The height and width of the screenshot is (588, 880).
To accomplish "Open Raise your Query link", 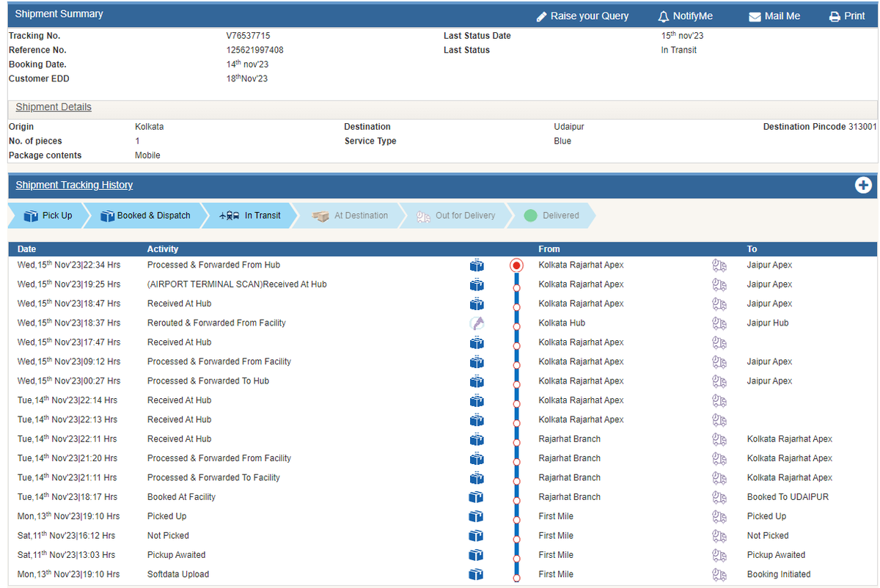I will [x=590, y=16].
